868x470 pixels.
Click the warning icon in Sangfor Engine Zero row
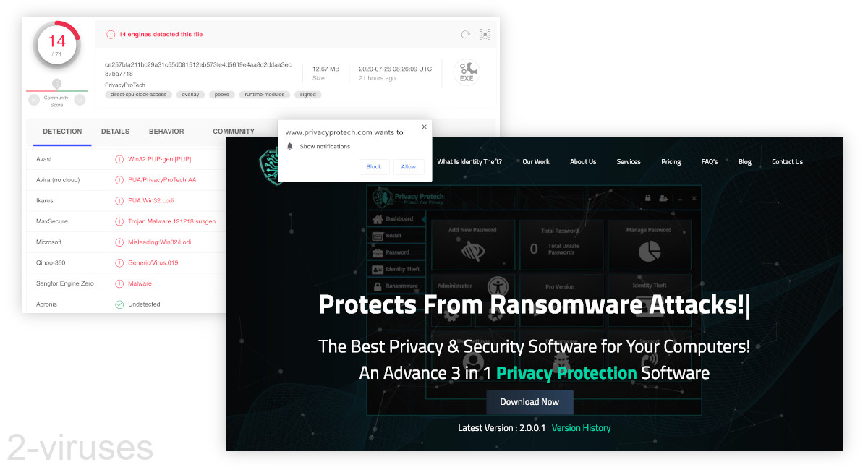pos(119,283)
